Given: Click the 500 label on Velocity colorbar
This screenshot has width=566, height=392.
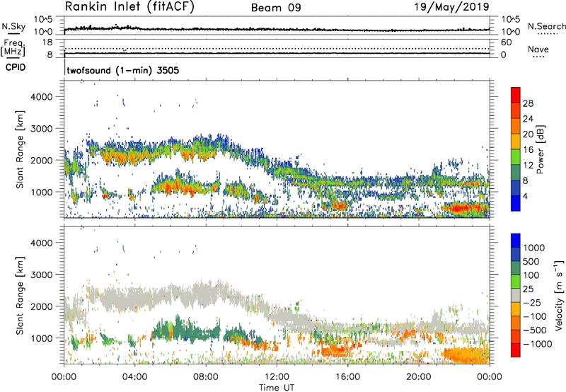Looking at the screenshot, I should tap(531, 262).
